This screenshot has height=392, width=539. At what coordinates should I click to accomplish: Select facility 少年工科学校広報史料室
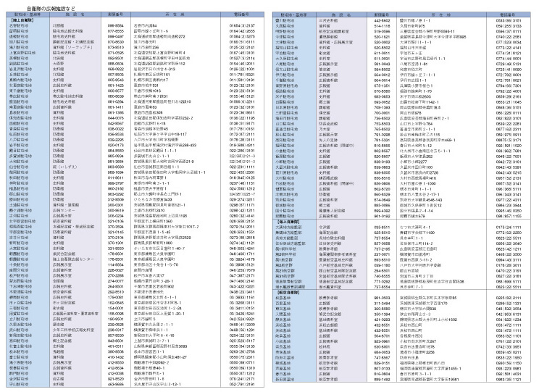click(73, 330)
